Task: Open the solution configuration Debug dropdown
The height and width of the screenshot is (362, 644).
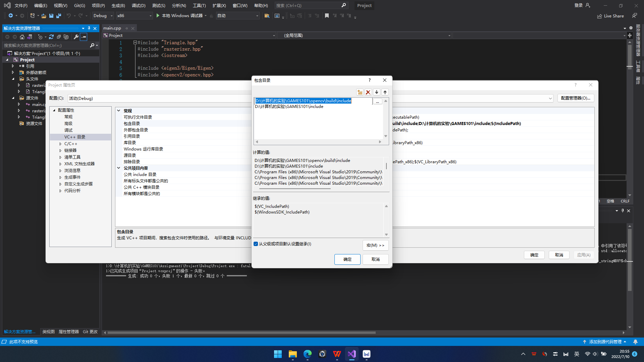Action: [x=111, y=15]
